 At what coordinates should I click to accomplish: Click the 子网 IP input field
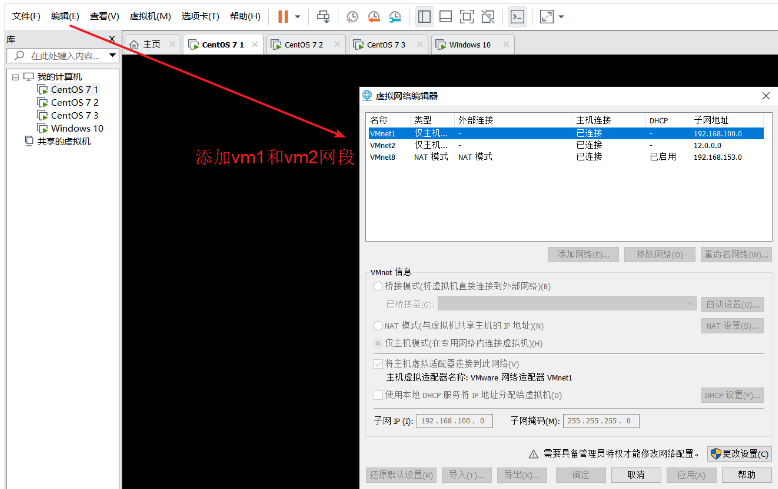pos(454,421)
